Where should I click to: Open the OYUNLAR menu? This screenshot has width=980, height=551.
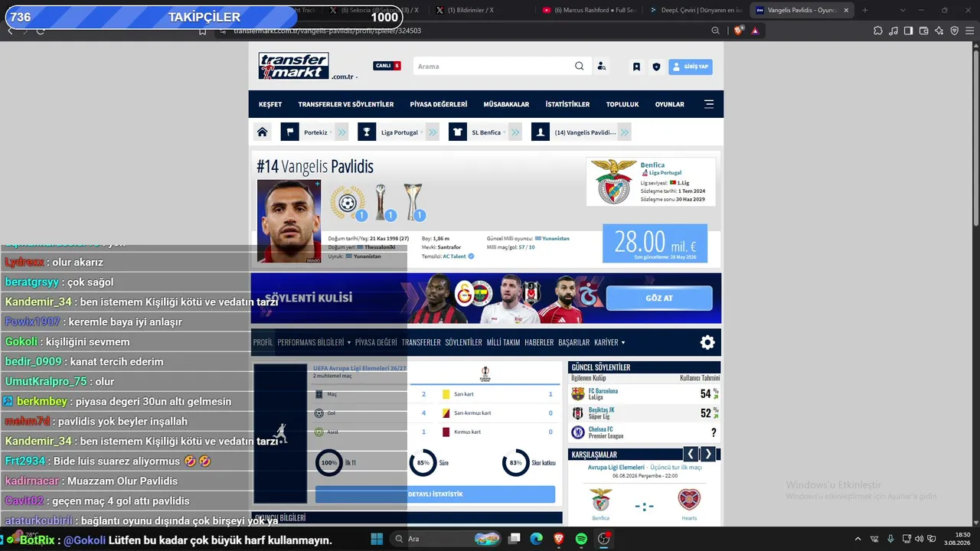coord(670,104)
